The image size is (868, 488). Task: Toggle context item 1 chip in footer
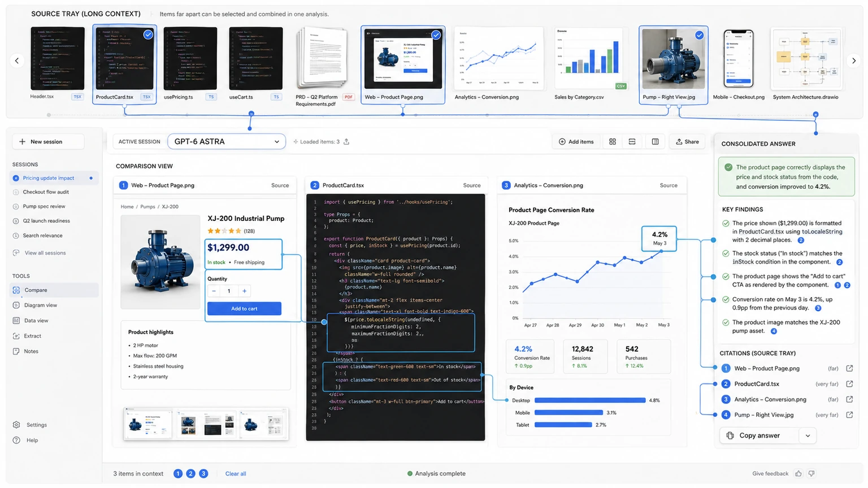coord(178,474)
